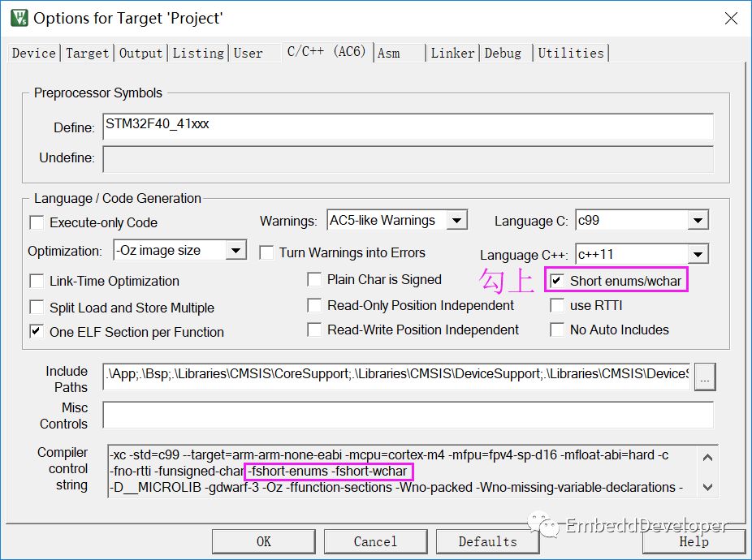Open the Utilities tab

tap(571, 53)
